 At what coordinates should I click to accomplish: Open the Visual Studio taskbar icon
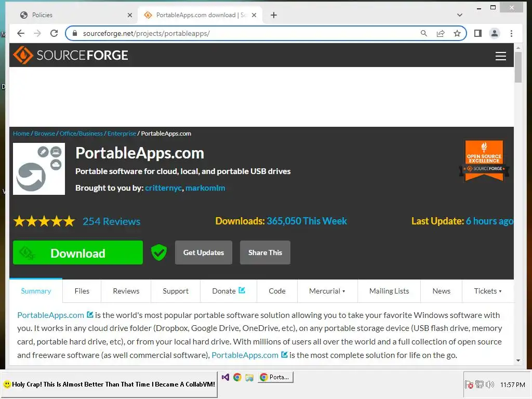tap(225, 377)
